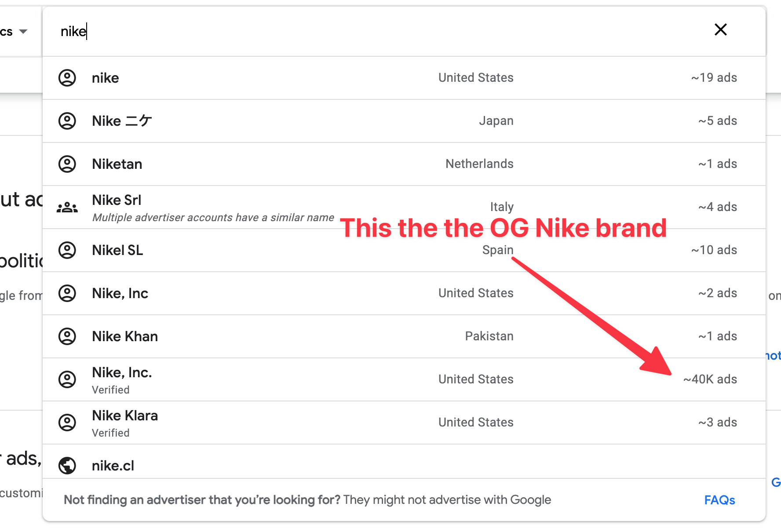Click the account icon beside Nike Klara
Screen dimensions: 781x532
(67, 423)
